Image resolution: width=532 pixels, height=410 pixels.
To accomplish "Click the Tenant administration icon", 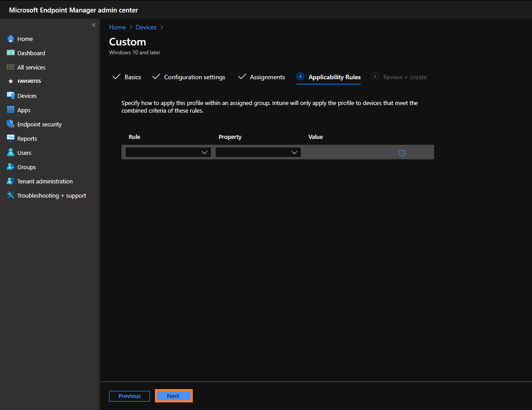I will (11, 181).
